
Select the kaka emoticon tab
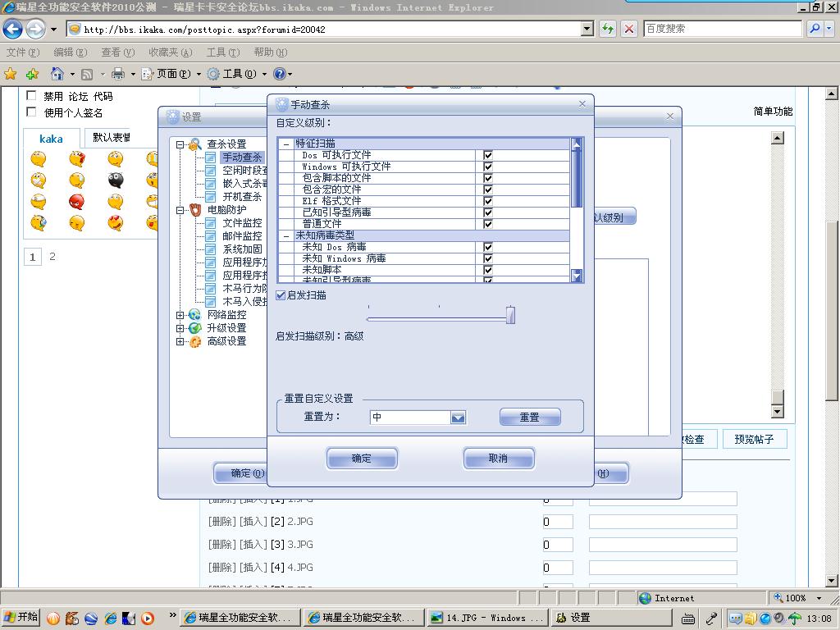pos(52,139)
